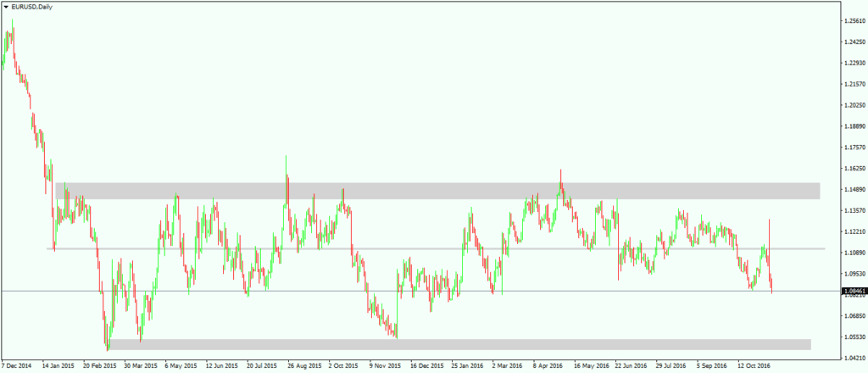Click the 16 May 2016 date label

(591, 366)
